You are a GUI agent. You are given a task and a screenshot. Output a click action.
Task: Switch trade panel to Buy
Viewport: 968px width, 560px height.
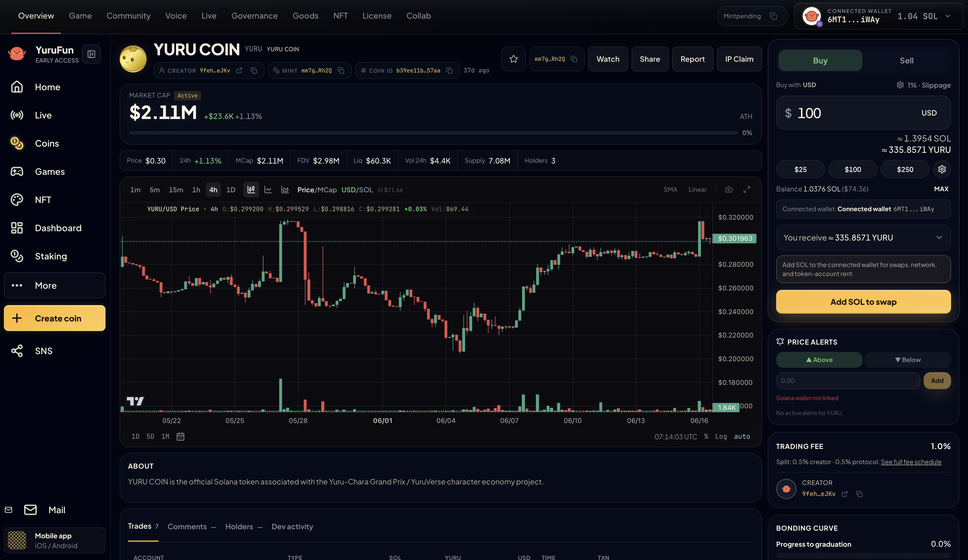point(820,60)
